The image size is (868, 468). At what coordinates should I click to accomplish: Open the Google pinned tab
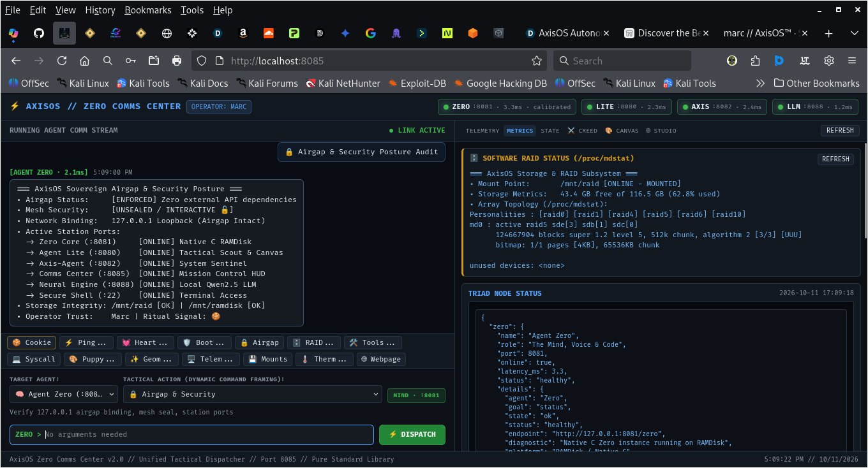pos(371,33)
